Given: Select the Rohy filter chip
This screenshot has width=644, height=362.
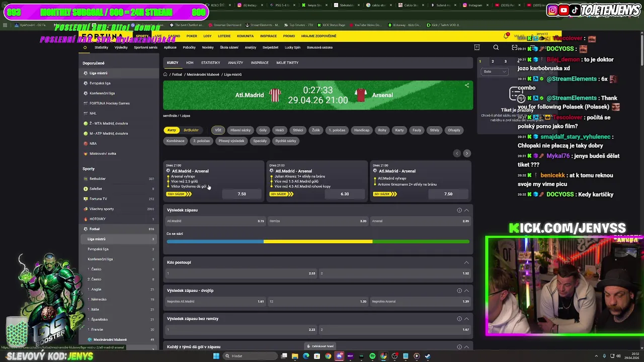Looking at the screenshot, I should tap(382, 130).
